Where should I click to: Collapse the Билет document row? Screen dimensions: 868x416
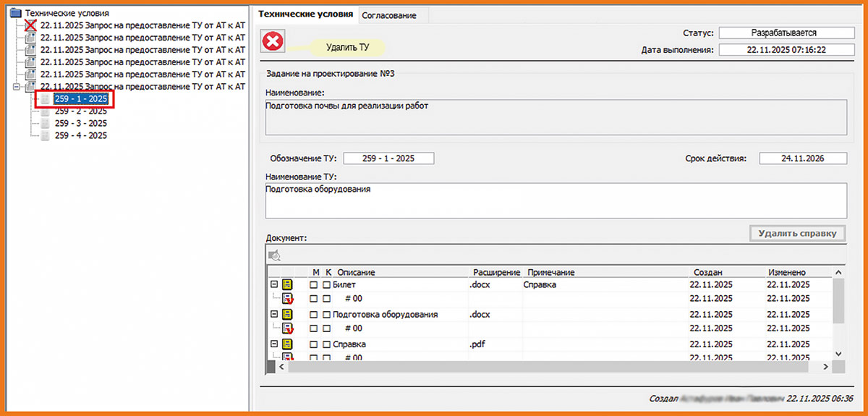(x=273, y=285)
